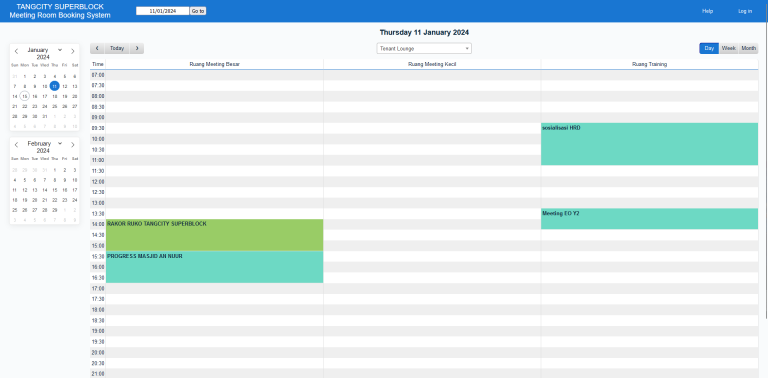Screen dimensions: 768x378
Task: Show next month on February mini calendar
Action: pyautogui.click(x=73, y=144)
